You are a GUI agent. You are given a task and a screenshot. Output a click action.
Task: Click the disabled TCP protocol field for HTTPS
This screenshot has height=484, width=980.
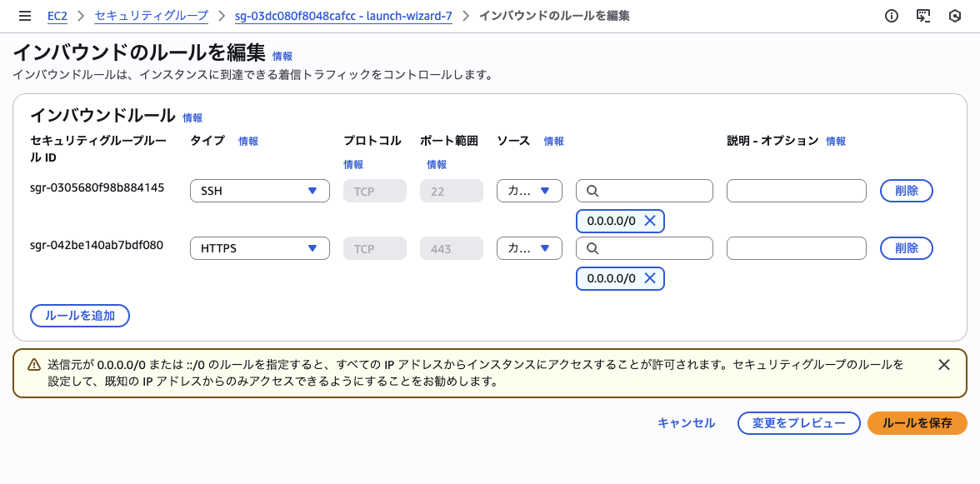(375, 248)
